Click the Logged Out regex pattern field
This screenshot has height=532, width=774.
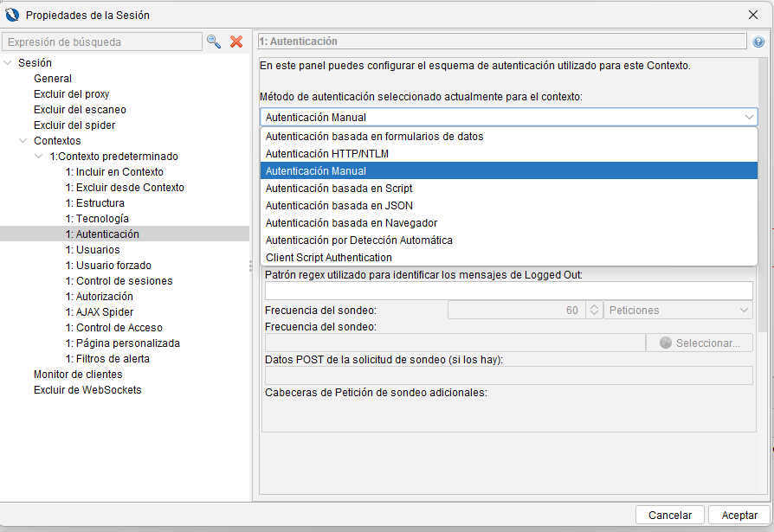pyautogui.click(x=508, y=291)
